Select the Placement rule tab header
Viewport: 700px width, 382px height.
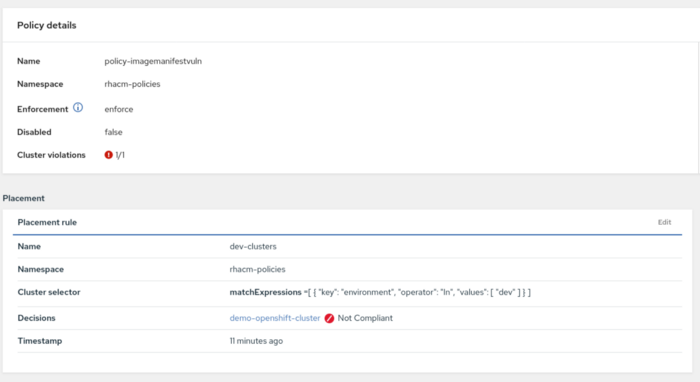[47, 222]
